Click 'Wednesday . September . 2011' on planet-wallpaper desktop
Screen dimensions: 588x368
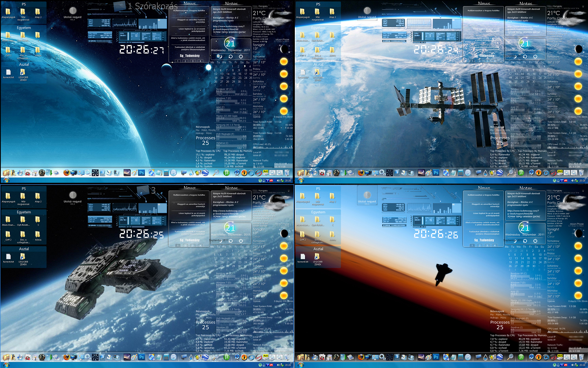[x=231, y=50]
